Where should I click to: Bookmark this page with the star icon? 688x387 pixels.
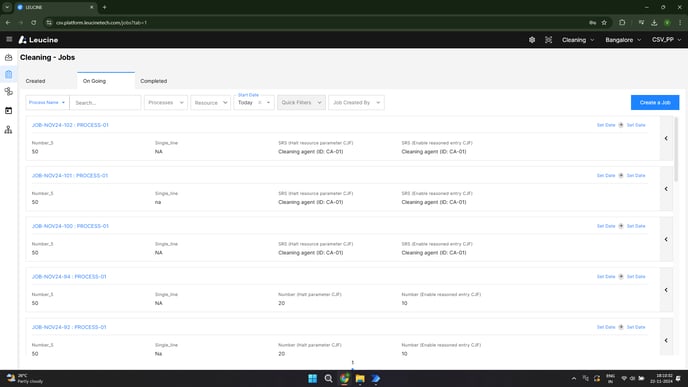pyautogui.click(x=604, y=22)
